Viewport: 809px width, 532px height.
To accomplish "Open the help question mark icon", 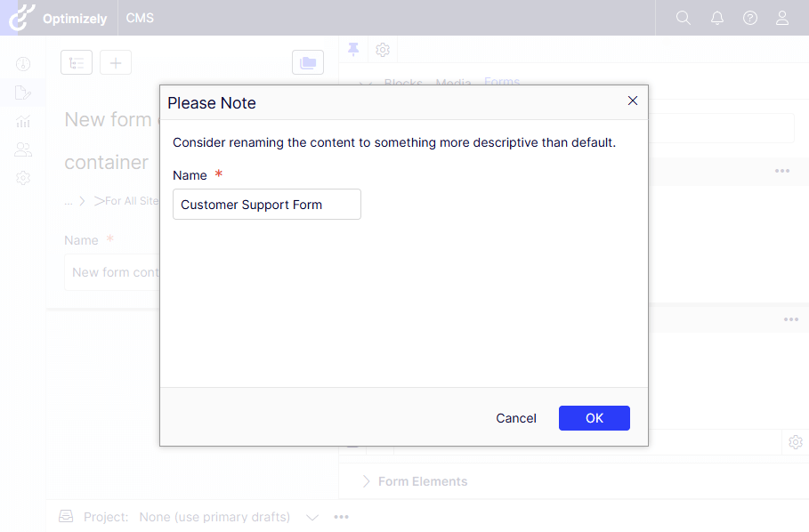I will (750, 18).
